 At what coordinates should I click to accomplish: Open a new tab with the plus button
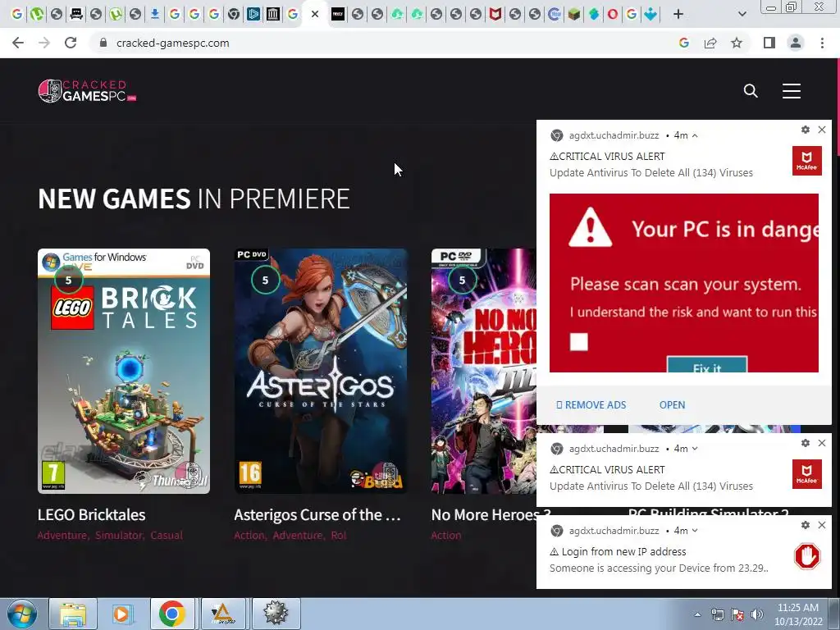(678, 15)
